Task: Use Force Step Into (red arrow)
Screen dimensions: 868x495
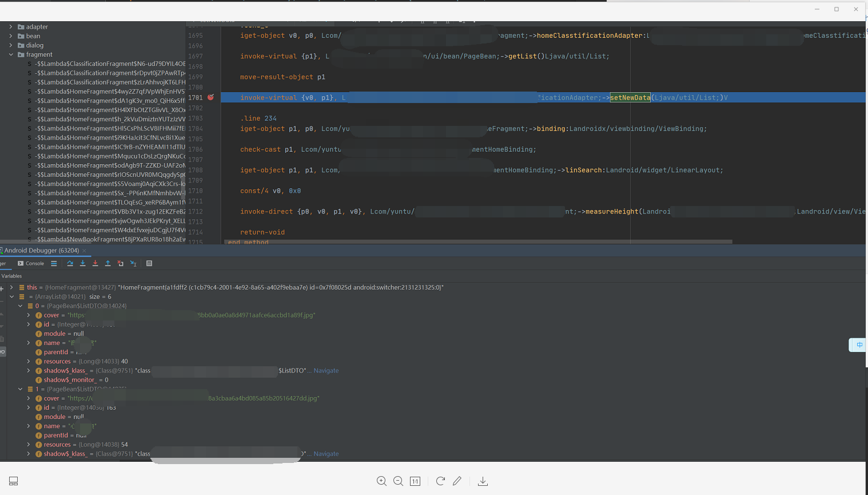Action: click(x=95, y=263)
